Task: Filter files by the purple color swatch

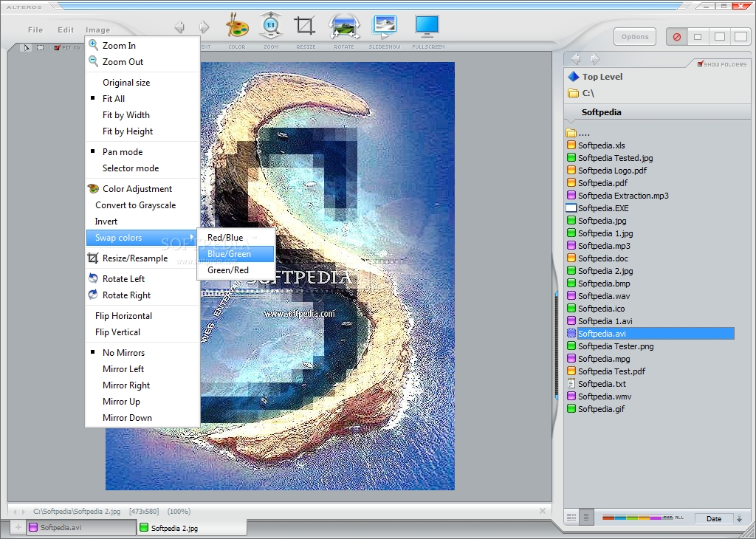Action: click(x=656, y=518)
